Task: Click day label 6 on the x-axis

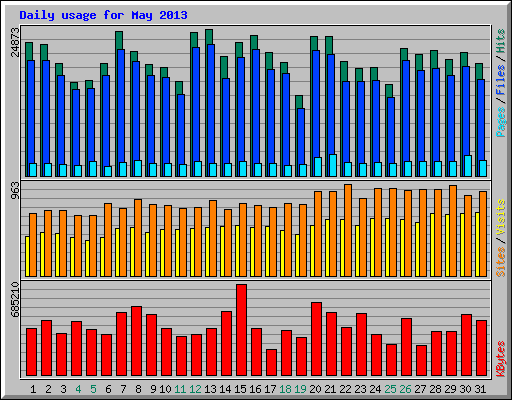Action: pos(108,389)
